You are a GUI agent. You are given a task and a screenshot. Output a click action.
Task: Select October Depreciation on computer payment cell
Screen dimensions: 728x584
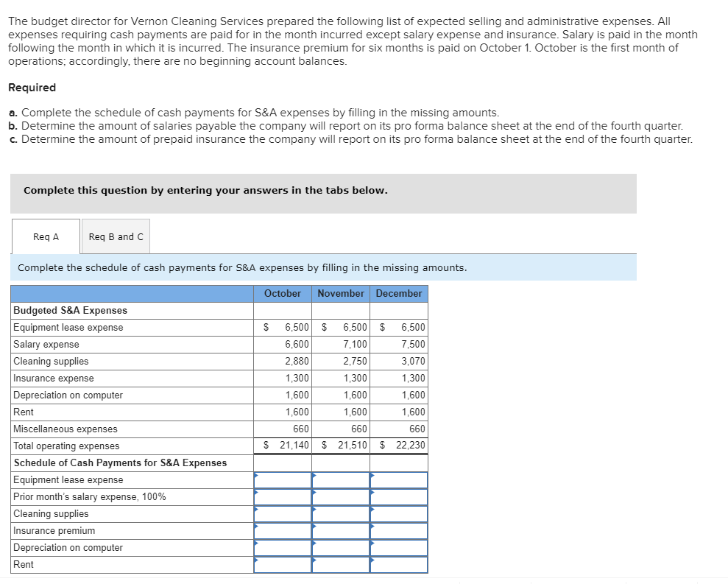(x=283, y=548)
